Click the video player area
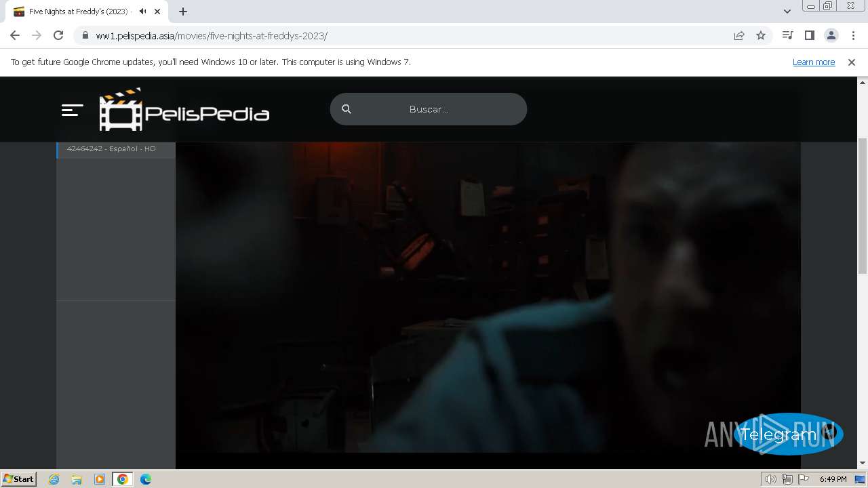The image size is (868, 488). [x=488, y=298]
